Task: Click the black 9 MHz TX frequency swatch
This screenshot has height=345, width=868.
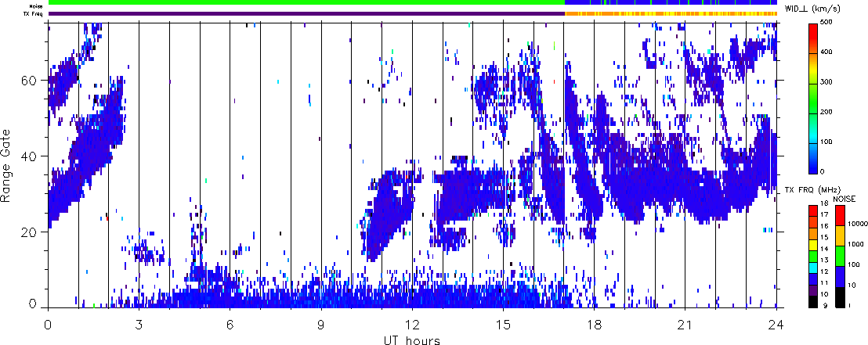Action: click(x=815, y=302)
